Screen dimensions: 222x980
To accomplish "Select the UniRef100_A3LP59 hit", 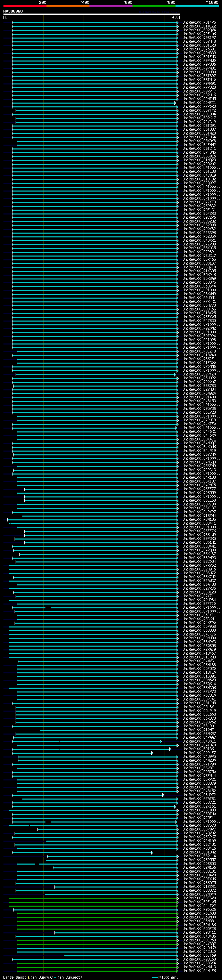I will 199,940.
